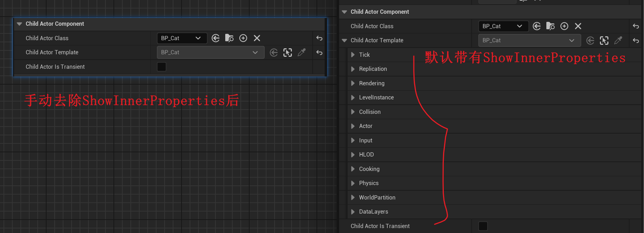This screenshot has height=233, width=644.
Task: Enable Child Actor Is Transient in right panel
Action: (483, 226)
